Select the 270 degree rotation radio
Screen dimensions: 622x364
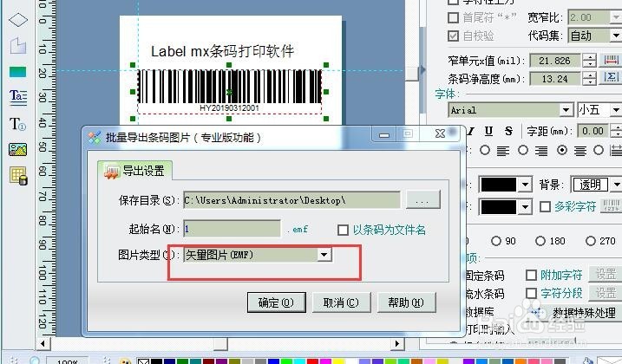[x=591, y=241]
